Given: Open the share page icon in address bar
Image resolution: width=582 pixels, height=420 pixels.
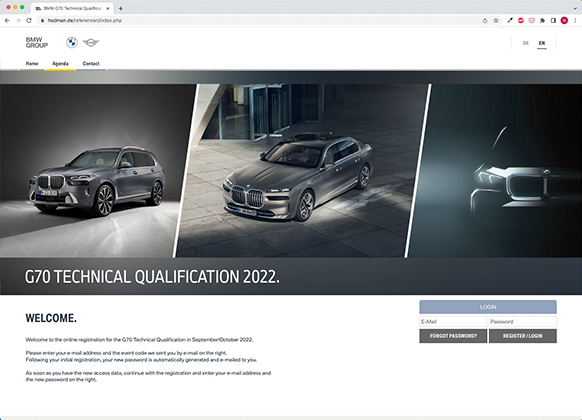Looking at the screenshot, I should [485, 20].
